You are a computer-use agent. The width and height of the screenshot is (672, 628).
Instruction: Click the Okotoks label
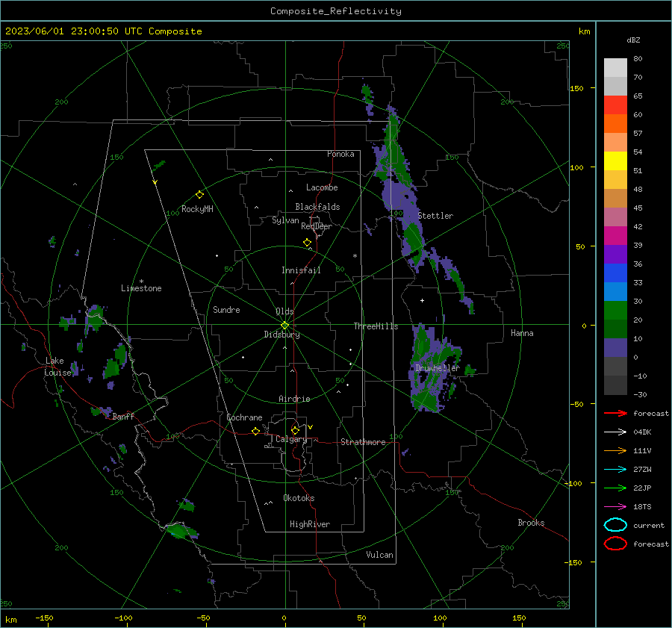[x=299, y=498]
